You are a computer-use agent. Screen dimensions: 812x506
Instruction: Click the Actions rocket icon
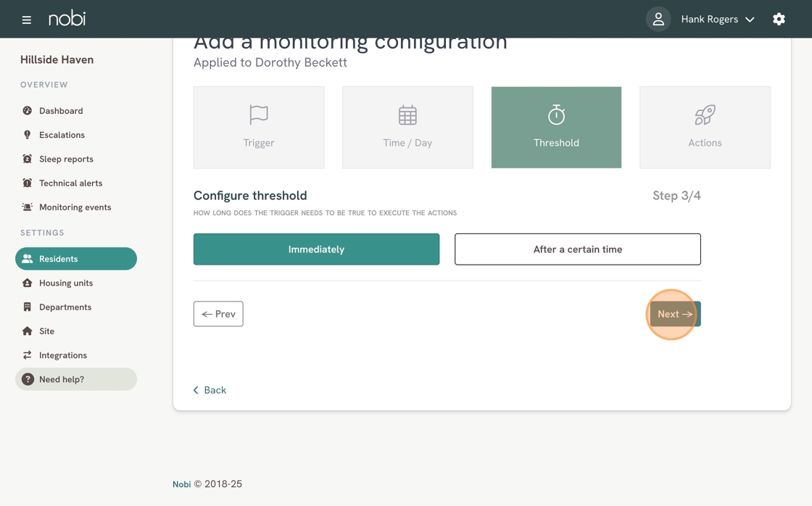point(705,115)
